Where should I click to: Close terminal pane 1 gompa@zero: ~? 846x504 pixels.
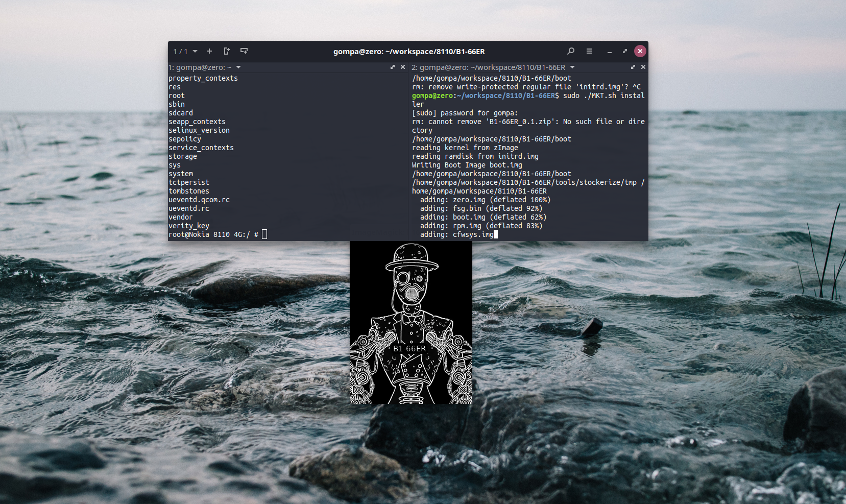403,67
